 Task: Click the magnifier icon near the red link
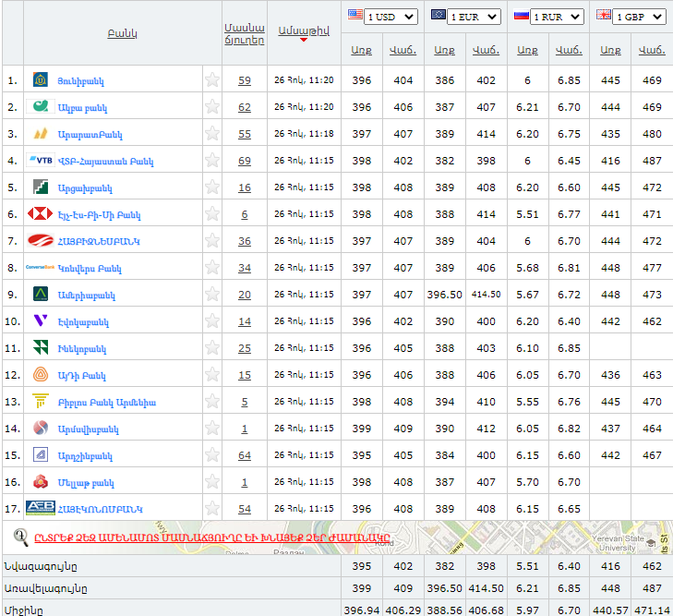(x=20, y=537)
